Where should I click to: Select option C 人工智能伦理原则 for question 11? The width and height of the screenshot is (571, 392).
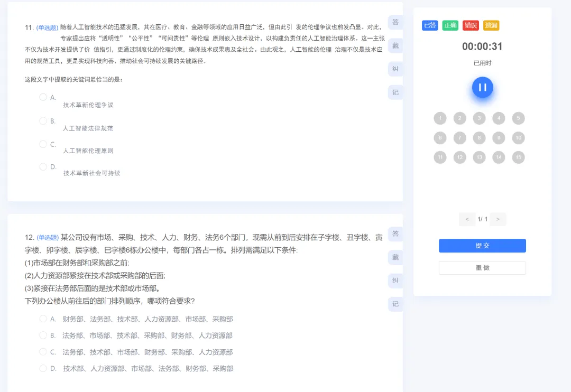(x=43, y=144)
